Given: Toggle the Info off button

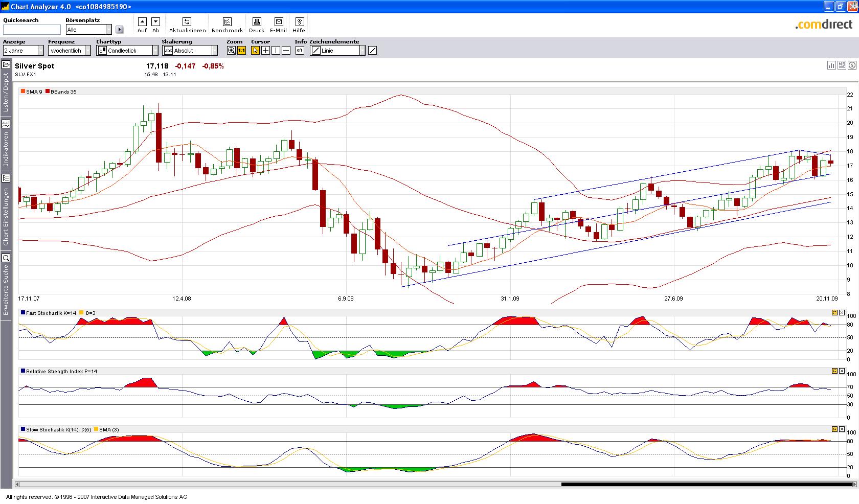Looking at the screenshot, I should point(300,51).
